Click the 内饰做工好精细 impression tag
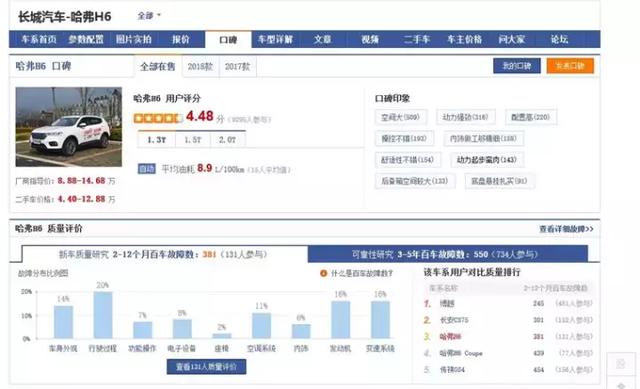This screenshot has height=389, width=640. 484,138
